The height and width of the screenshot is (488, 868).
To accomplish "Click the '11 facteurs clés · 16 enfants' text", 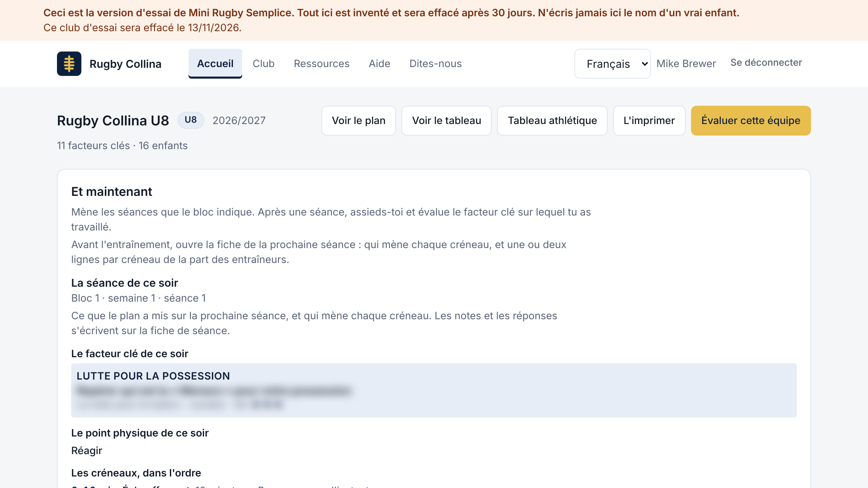I will 122,146.
